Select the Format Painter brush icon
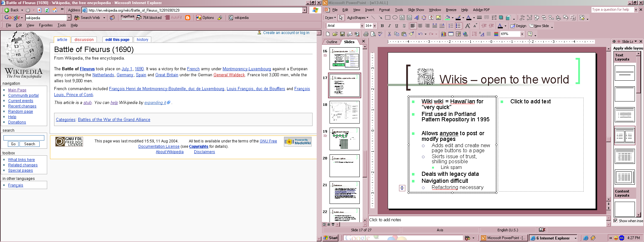The height and width of the screenshot is (242, 644). click(411, 34)
